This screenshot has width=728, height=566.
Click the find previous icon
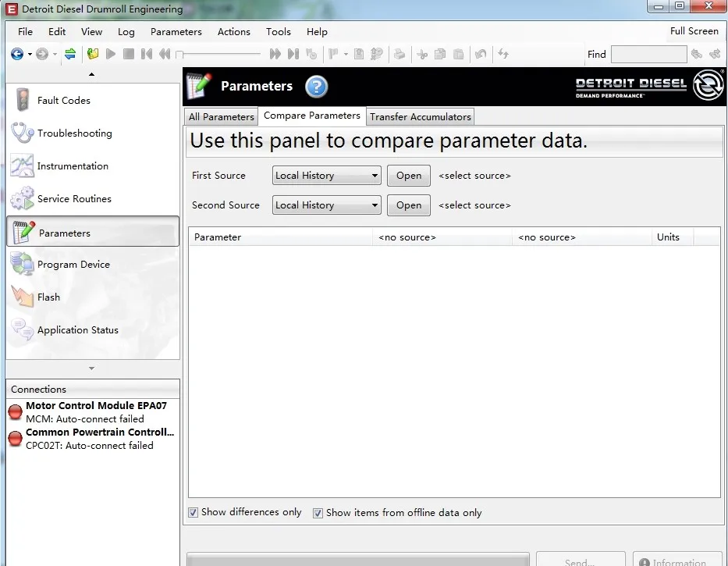click(x=697, y=54)
